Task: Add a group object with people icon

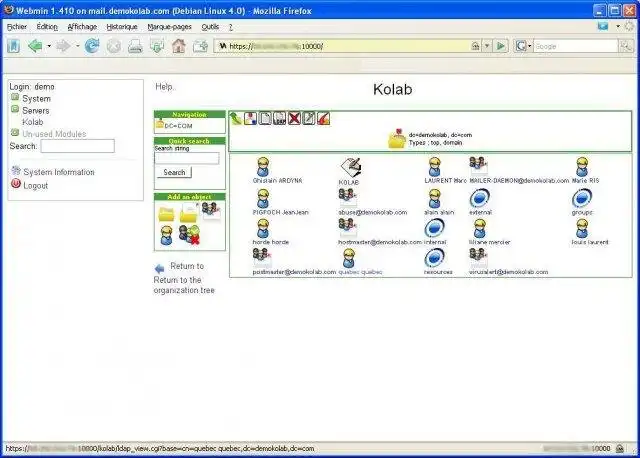Action: [x=211, y=210]
